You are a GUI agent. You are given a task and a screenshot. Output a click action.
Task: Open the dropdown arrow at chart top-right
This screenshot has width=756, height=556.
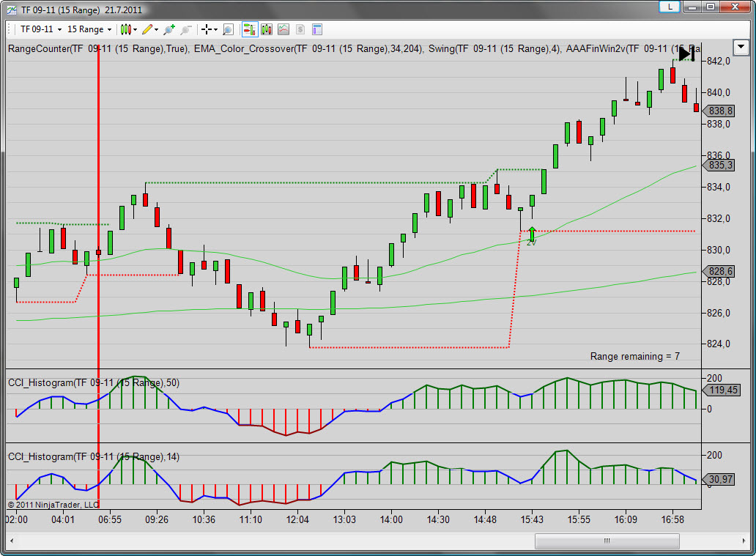(x=741, y=48)
